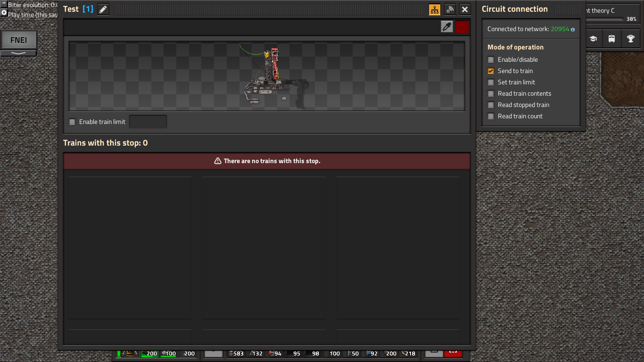Image resolution: width=644 pixels, height=362 pixels.
Task: Check the Enable/disable mode option
Action: [x=491, y=59]
